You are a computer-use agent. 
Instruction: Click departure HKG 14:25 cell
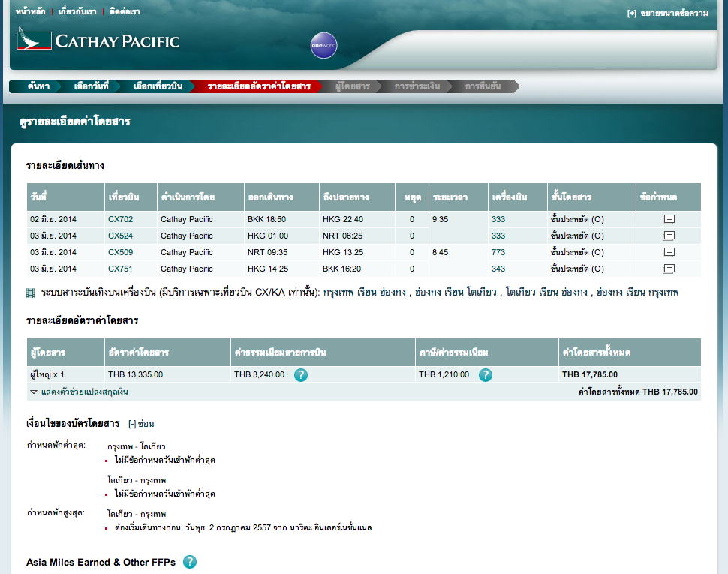(x=282, y=269)
